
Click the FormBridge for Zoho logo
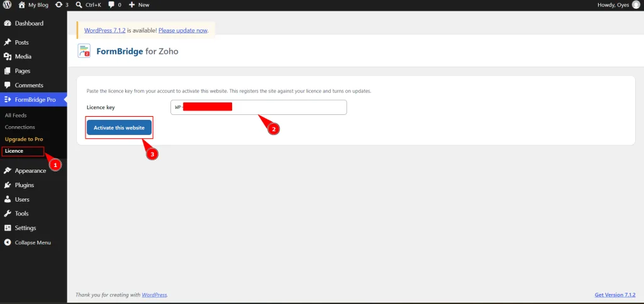coord(84,51)
